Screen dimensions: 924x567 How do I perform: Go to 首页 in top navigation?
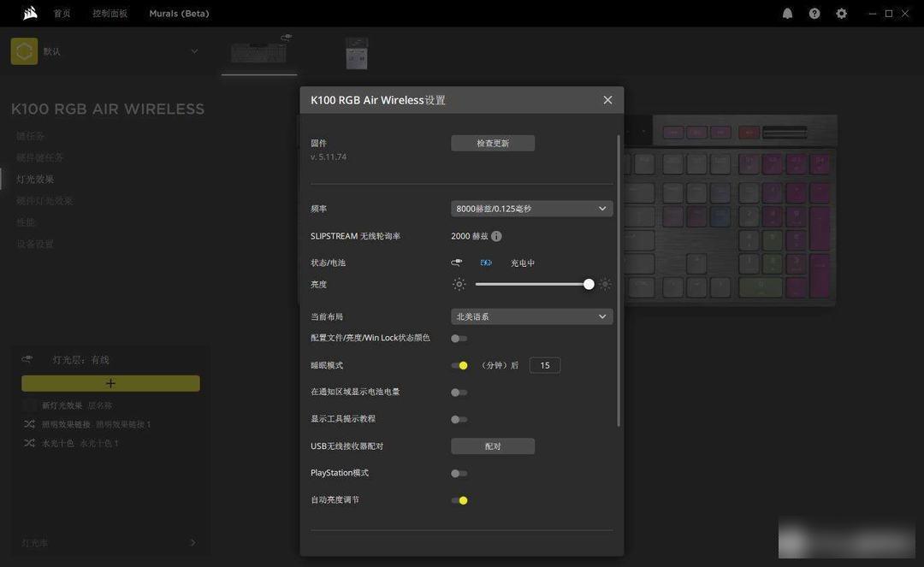(62, 14)
